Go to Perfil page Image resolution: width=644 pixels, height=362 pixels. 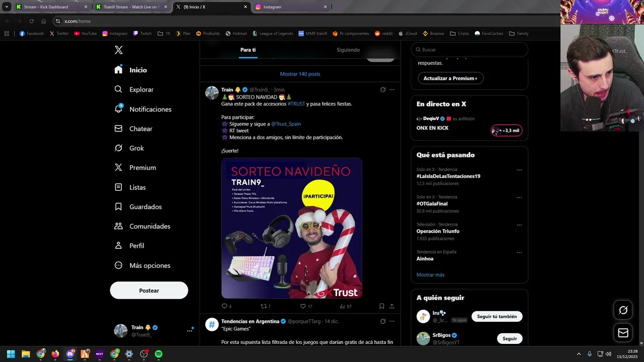[x=129, y=246]
